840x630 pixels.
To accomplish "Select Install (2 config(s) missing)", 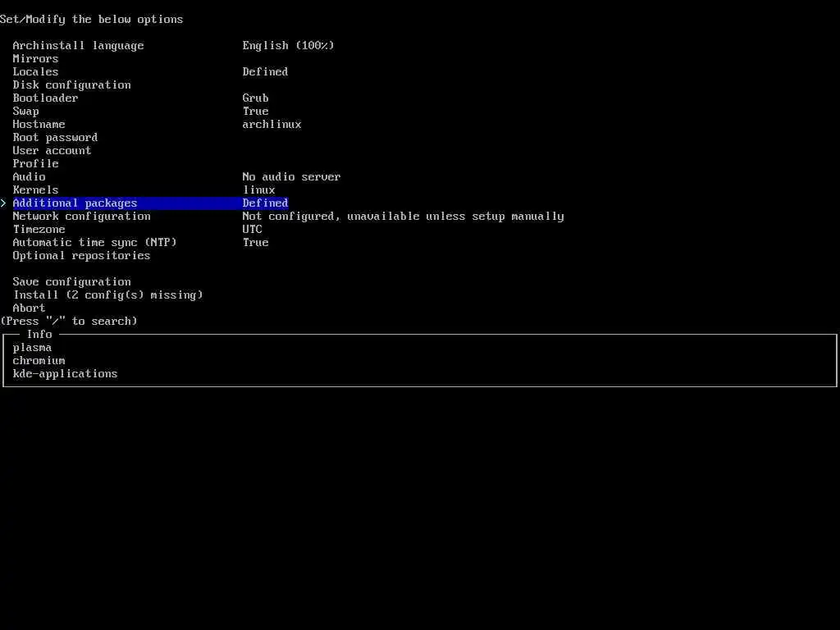I will click(107, 295).
